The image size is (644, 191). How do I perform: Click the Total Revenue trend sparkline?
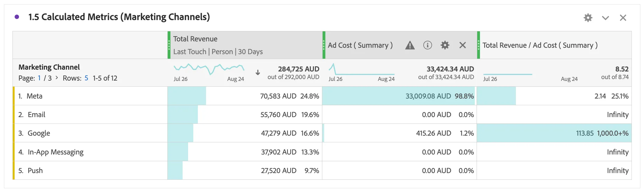[209, 69]
